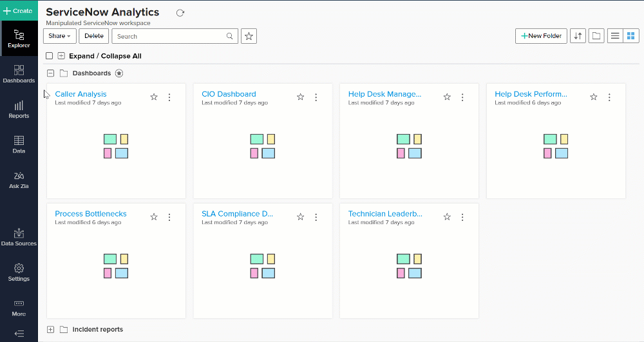This screenshot has width=644, height=342.
Task: Star the Technician Leaderboard dashboard
Action: [x=447, y=217]
